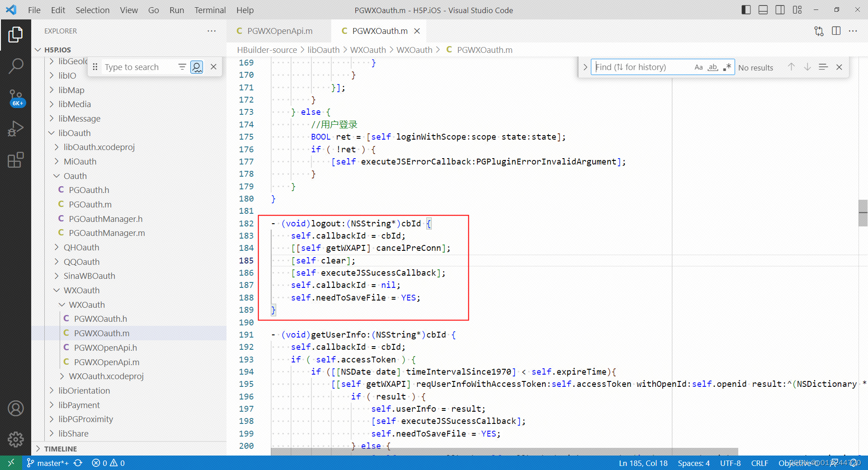Split the editor to the right
868x470 pixels.
tap(836, 31)
